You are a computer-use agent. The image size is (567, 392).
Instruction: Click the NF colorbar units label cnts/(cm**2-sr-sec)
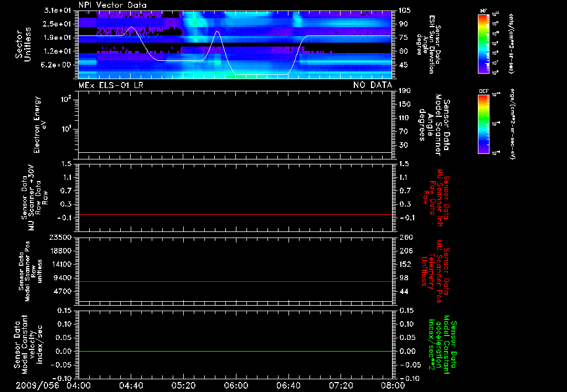[511, 43]
